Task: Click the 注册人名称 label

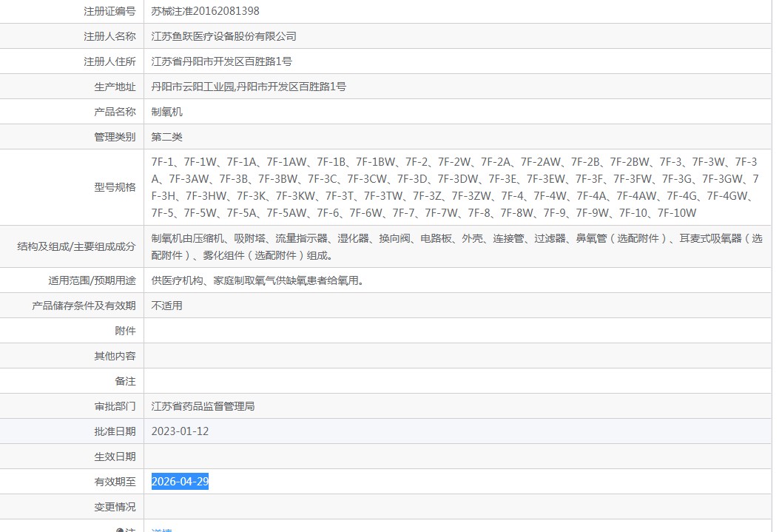Action: pyautogui.click(x=109, y=36)
